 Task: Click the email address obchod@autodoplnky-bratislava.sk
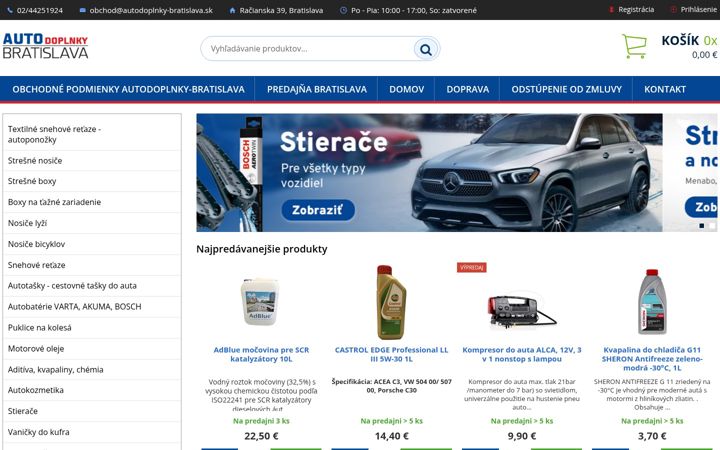click(x=151, y=10)
